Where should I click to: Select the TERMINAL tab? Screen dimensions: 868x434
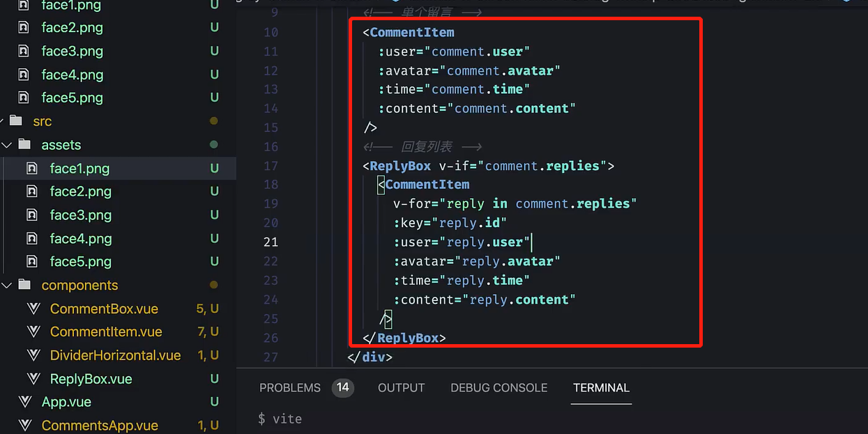point(600,387)
